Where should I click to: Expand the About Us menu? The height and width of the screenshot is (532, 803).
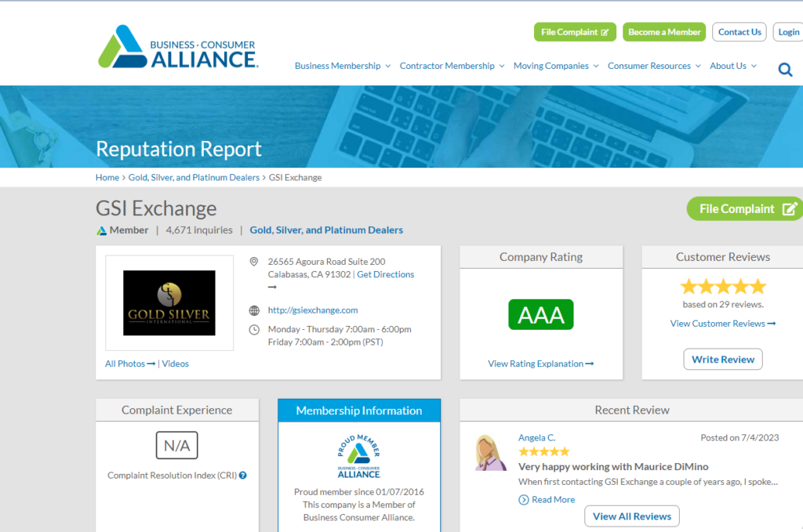tap(733, 66)
